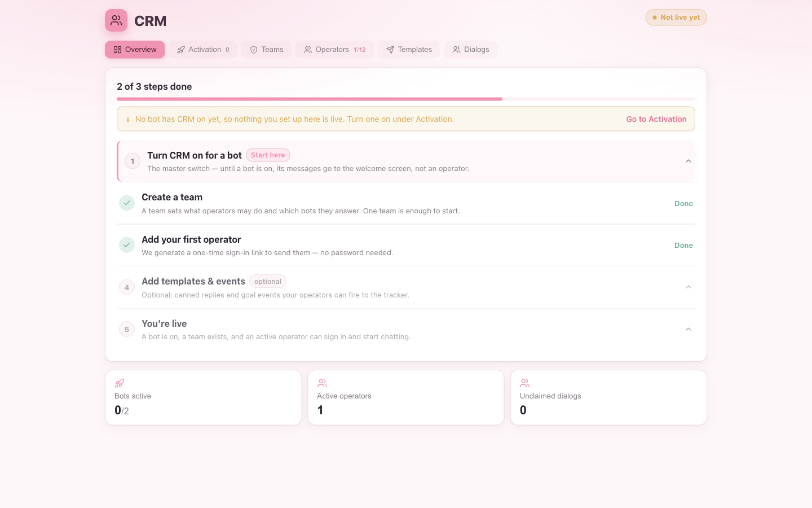812x508 pixels.
Task: Expand the You're live step chevron
Action: (689, 329)
